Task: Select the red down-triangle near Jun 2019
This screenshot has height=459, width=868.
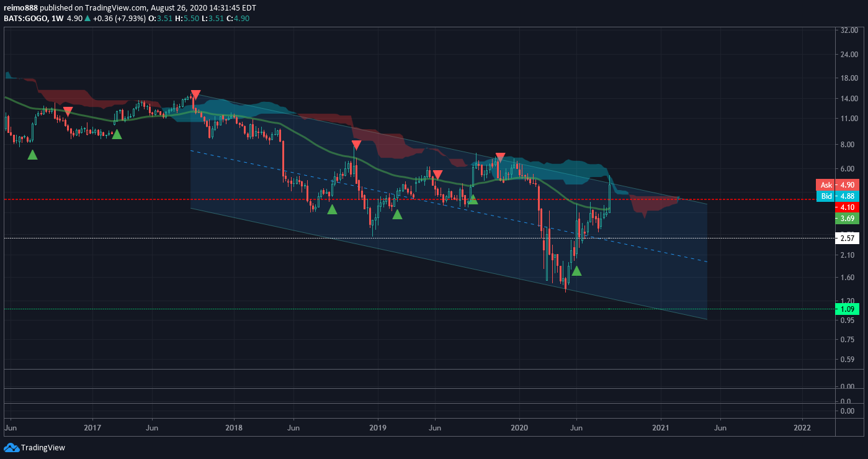Action: coord(437,175)
